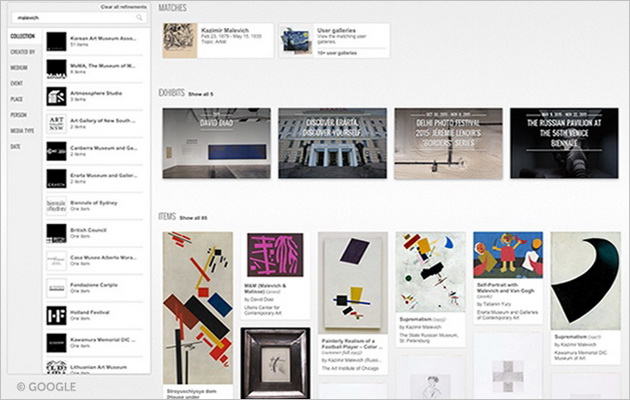Select the Collection refinement tab
This screenshot has height=400, width=630.
24,36
